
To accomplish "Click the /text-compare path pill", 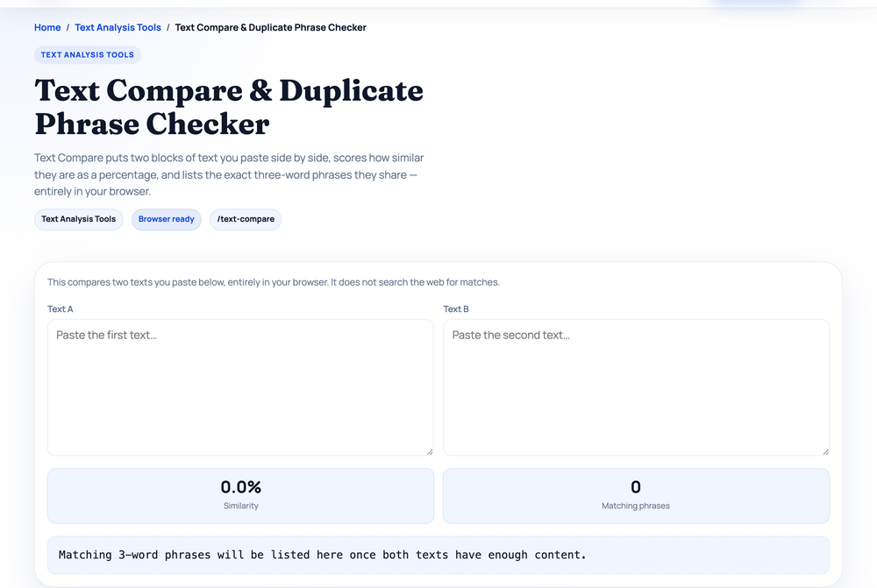I will [246, 219].
